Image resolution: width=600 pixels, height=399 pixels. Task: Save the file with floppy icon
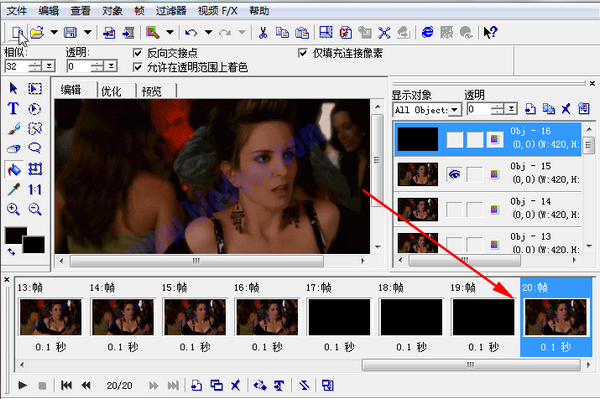(x=70, y=33)
